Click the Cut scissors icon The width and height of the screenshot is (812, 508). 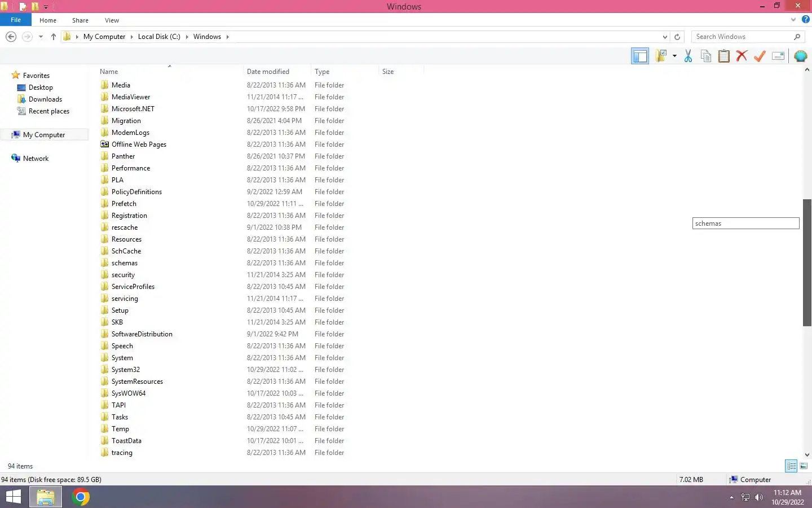point(688,56)
